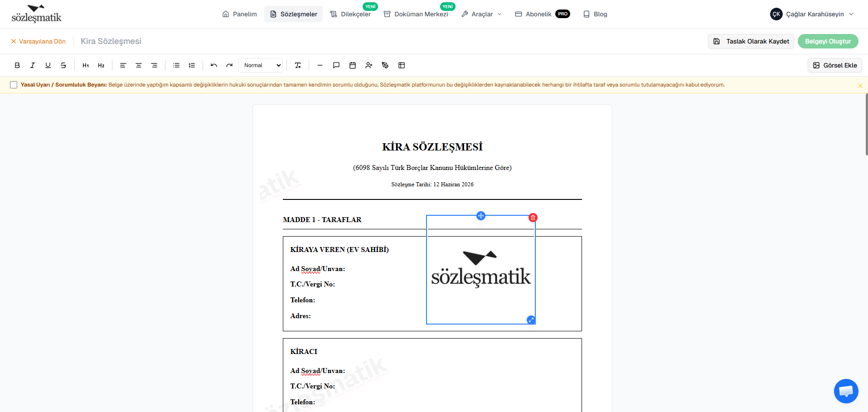The image size is (868, 412).
Task: Click the KİRA SÖZLEŞMESİ document heading
Action: pyautogui.click(x=432, y=147)
